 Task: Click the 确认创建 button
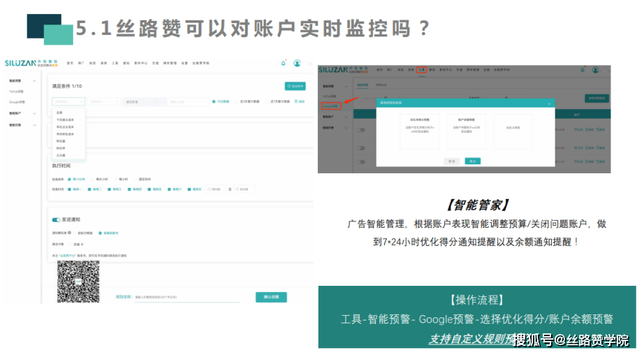[271, 297]
